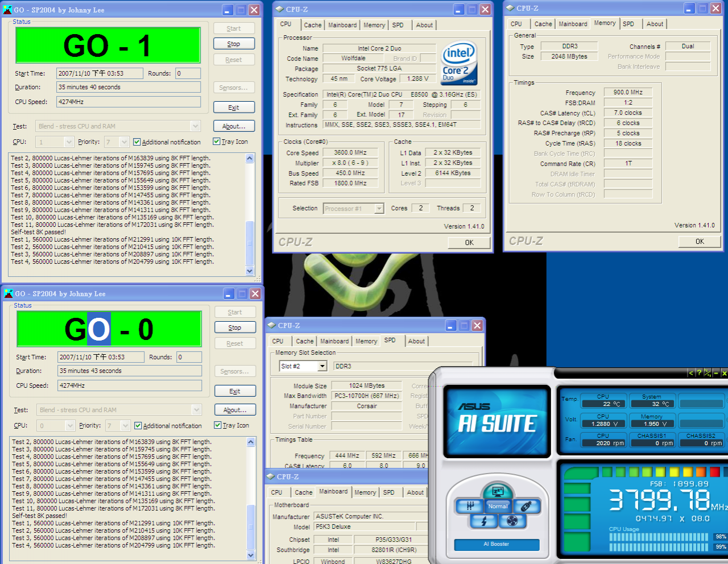Collapse AI Suite panel with the < icon

(x=691, y=373)
